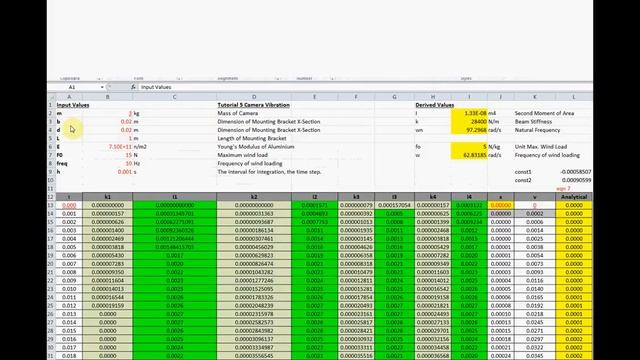The width and height of the screenshot is (640, 360).
Task: Open the Number group dialog launcher
Action: [332, 78]
